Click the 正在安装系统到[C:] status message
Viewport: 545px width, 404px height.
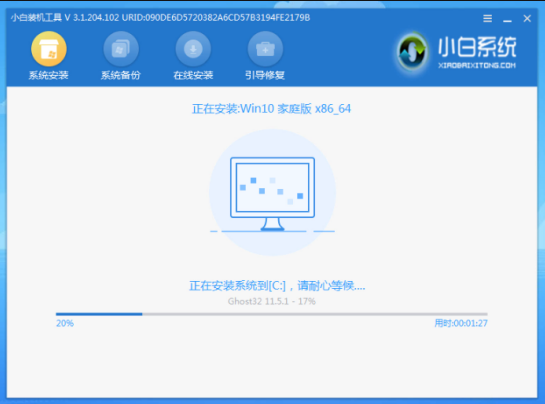coord(277,286)
